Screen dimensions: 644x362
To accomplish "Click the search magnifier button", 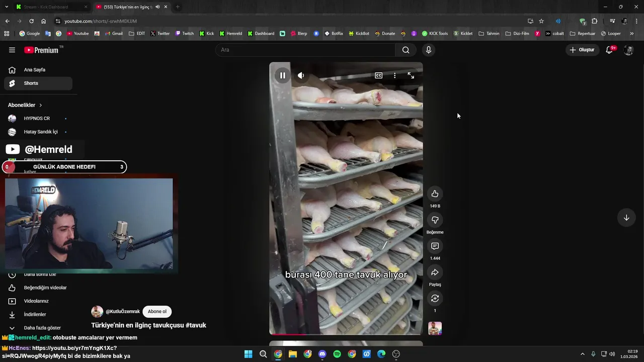I will (x=406, y=50).
